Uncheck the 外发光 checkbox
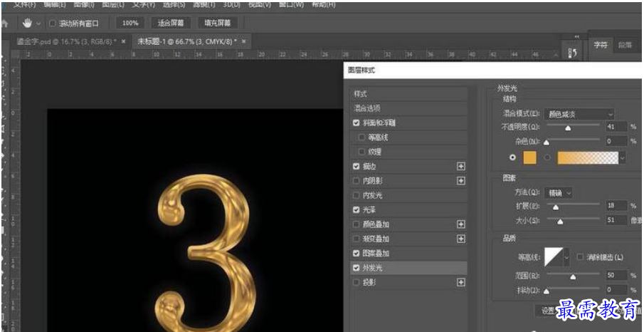644x332 pixels. pyautogui.click(x=356, y=268)
